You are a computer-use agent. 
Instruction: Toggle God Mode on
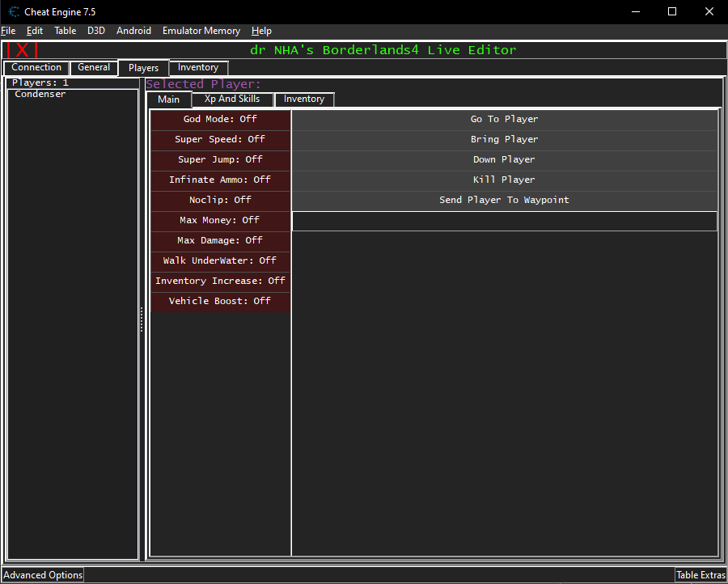click(x=220, y=119)
